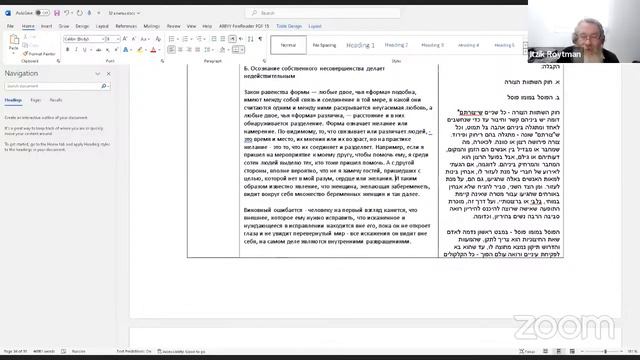Apply Subscript formatting
Viewport: 640px width, 360px height.
click(107, 50)
